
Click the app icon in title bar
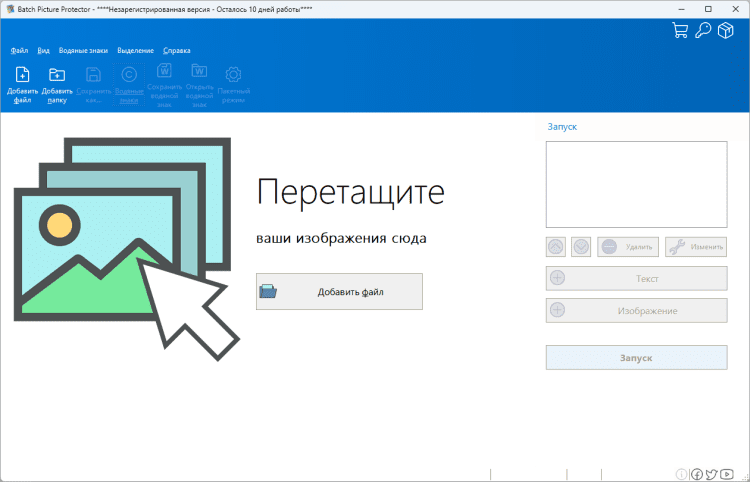(10, 9)
